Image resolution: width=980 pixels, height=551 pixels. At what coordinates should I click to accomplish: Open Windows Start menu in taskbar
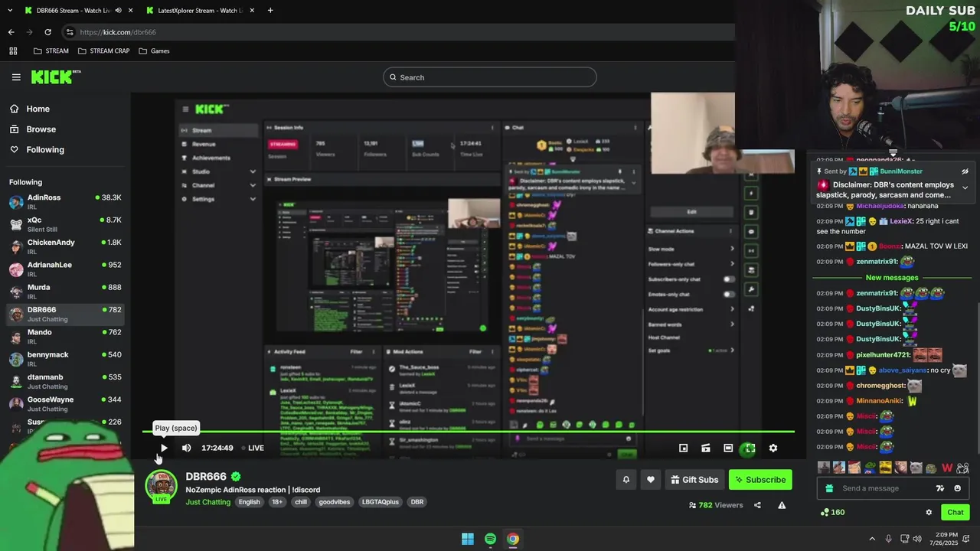[x=468, y=539]
